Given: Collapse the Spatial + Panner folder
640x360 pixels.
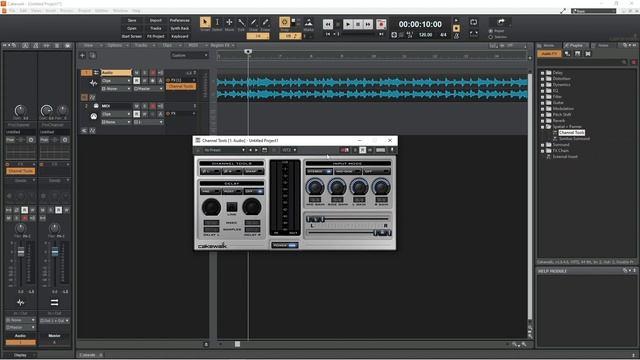Looking at the screenshot, I should pos(542,127).
